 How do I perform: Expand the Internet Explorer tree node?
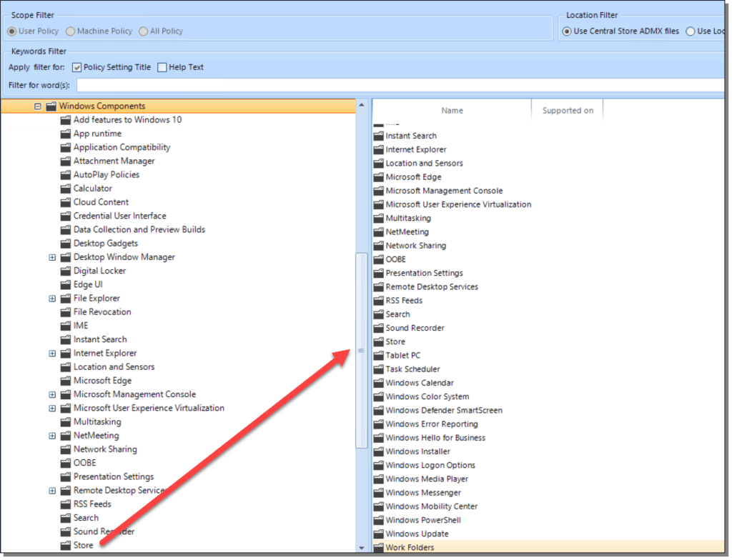coord(51,353)
